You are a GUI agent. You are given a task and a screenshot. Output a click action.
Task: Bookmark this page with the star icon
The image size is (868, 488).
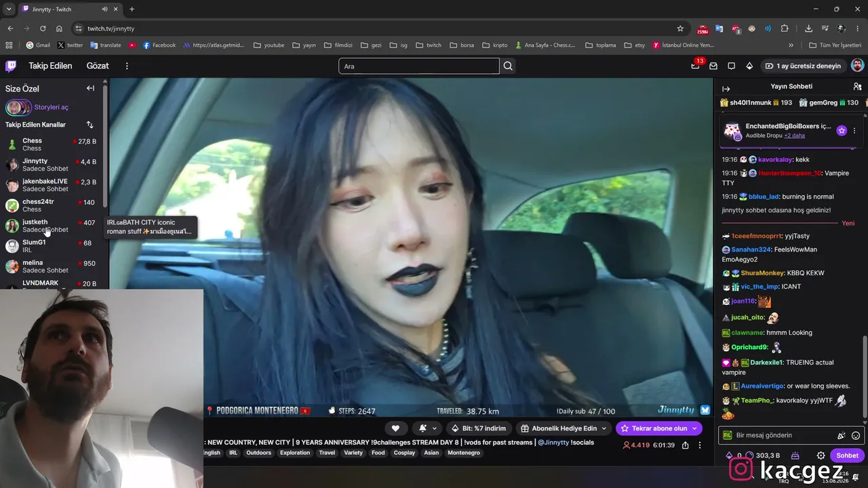[x=680, y=28]
